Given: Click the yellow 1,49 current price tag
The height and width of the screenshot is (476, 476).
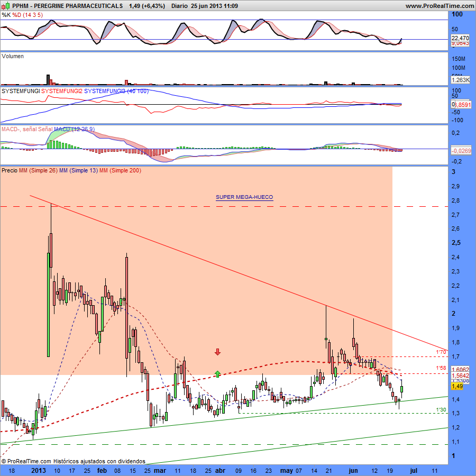Looking at the screenshot, I should click(x=457, y=386).
